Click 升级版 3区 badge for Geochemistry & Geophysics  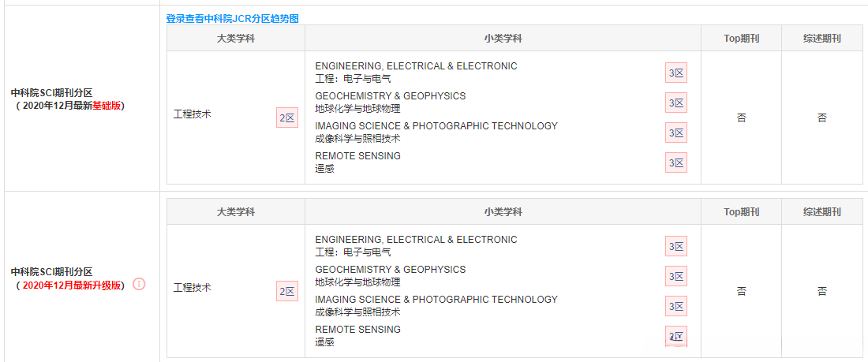(676, 277)
